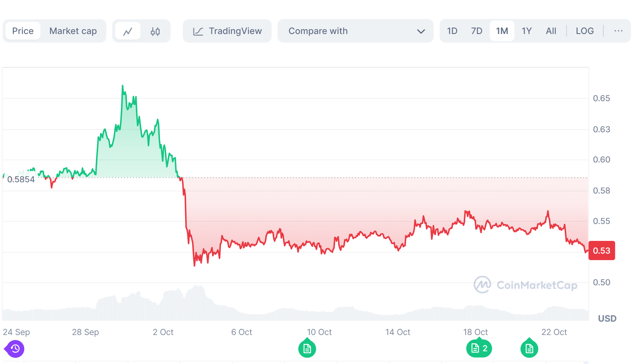Open the news marker before 22 Oct
Image resolution: width=636 pixels, height=364 pixels.
(529, 349)
